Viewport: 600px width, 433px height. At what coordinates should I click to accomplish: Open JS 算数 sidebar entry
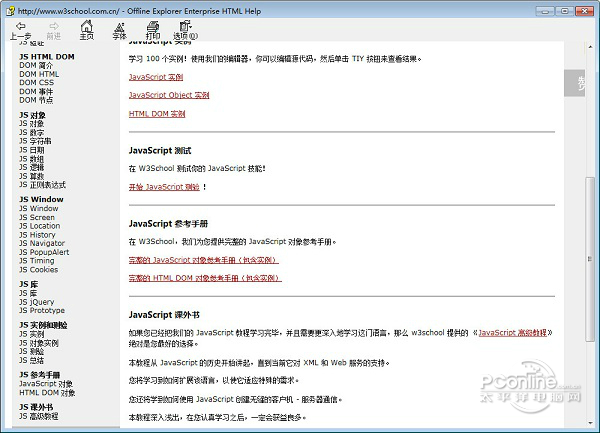(31, 176)
